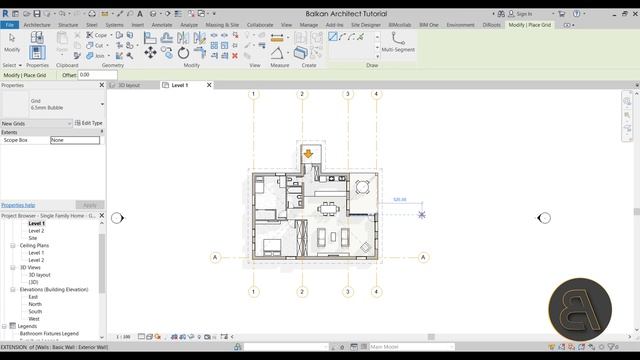Click the Scope Box value field
640x360 pixels.
pyautogui.click(x=75, y=140)
